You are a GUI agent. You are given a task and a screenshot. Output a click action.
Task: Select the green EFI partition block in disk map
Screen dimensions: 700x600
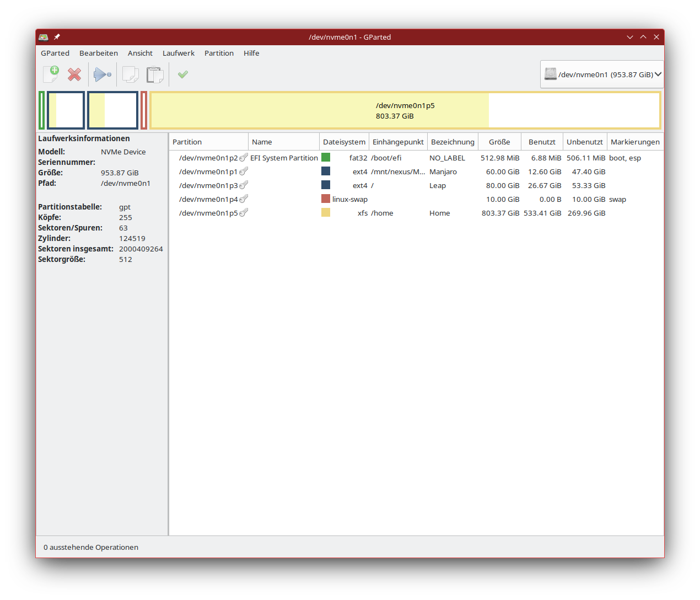coord(42,110)
